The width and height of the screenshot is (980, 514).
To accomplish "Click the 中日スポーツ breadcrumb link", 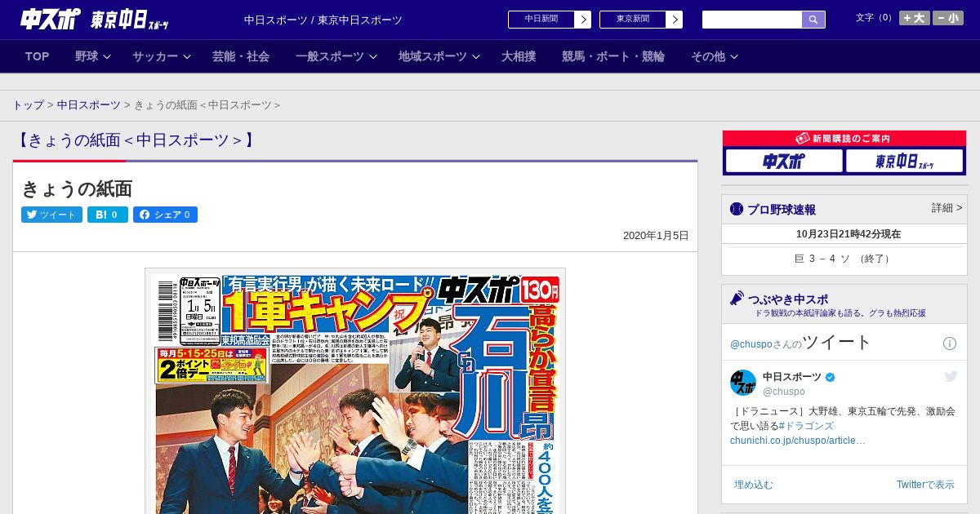I will click(89, 105).
